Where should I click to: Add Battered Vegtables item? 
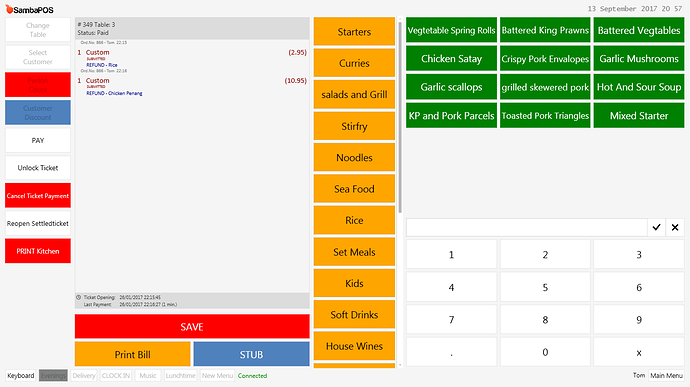(639, 30)
